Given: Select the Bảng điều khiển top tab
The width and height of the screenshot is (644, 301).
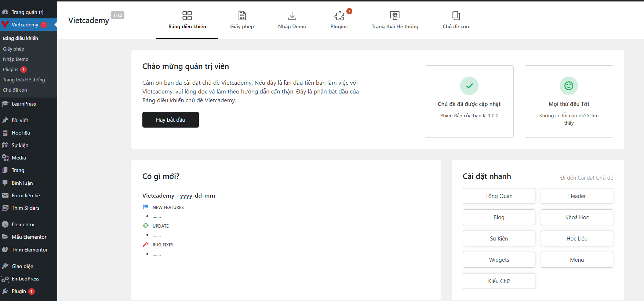Looking at the screenshot, I should tap(187, 20).
